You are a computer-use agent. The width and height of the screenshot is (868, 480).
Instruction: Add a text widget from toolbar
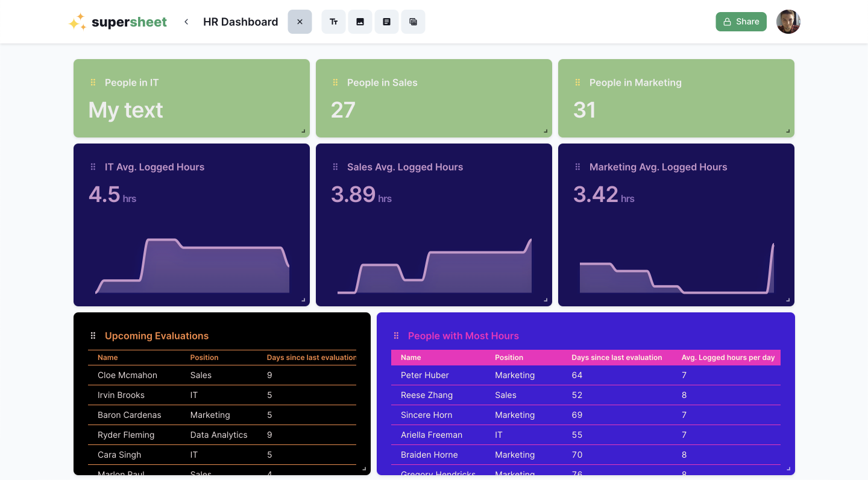click(x=333, y=22)
